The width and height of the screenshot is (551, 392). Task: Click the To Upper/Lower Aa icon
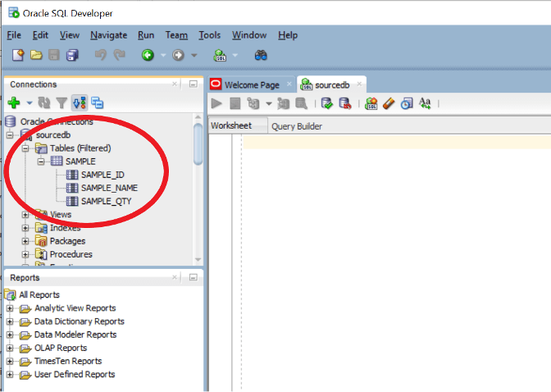point(425,103)
